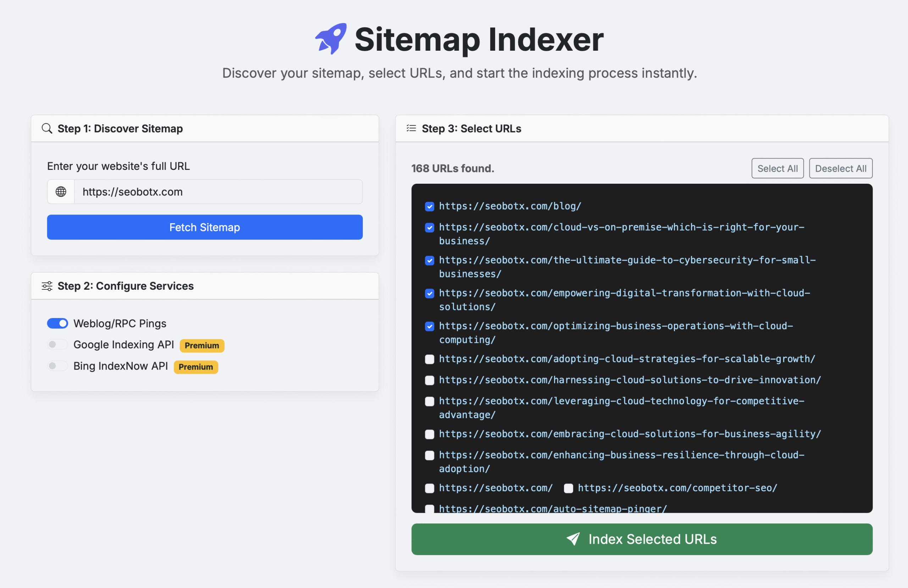
Task: Check the adopting-cloud-strategies URL checkbox
Action: pyautogui.click(x=430, y=359)
